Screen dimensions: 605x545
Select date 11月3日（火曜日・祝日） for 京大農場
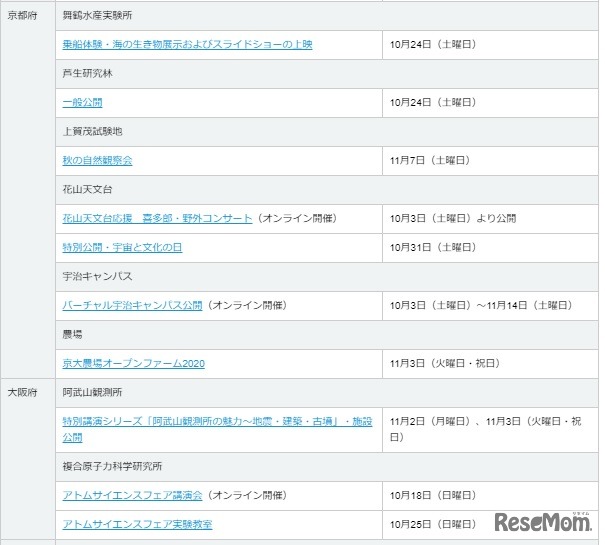(x=445, y=363)
